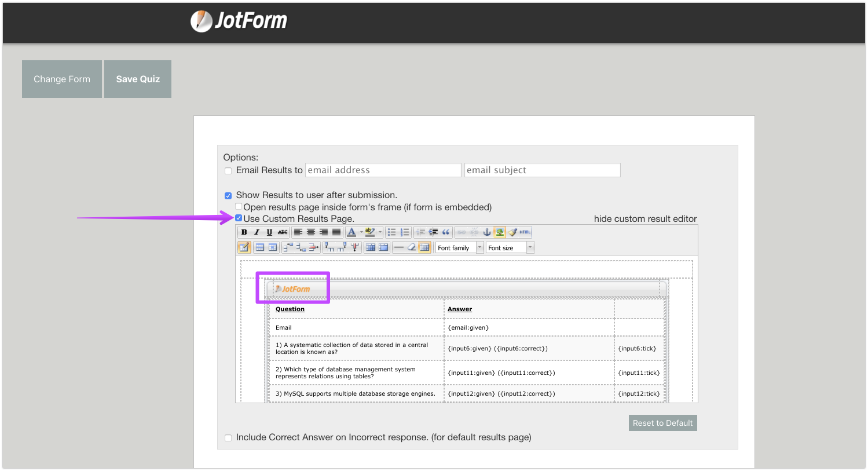Click the anchor icon in the toolbar

[487, 232]
